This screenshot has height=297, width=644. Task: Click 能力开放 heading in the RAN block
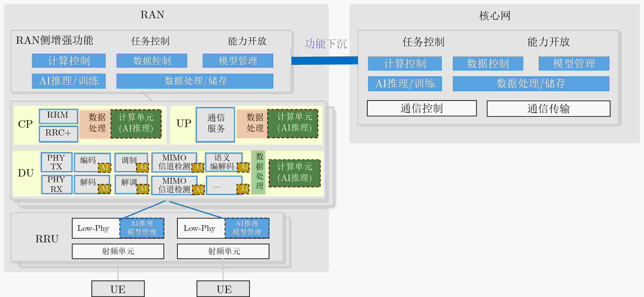click(x=247, y=41)
